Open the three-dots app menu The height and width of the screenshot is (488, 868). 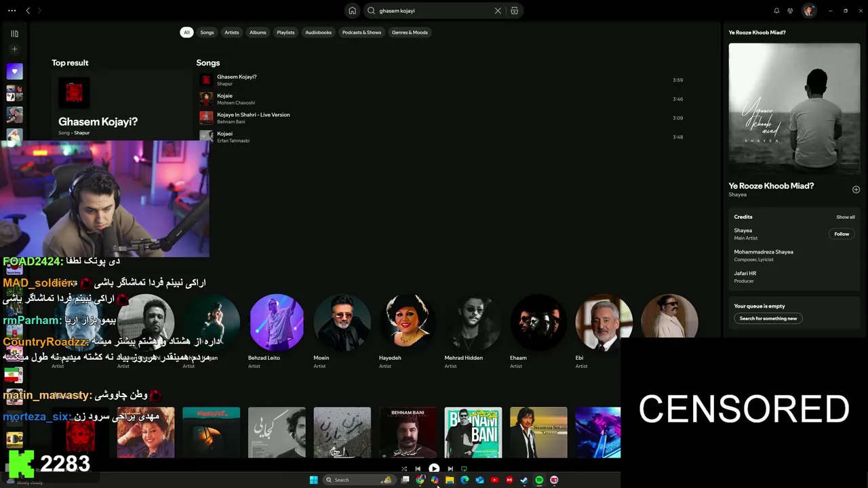pos(12,11)
